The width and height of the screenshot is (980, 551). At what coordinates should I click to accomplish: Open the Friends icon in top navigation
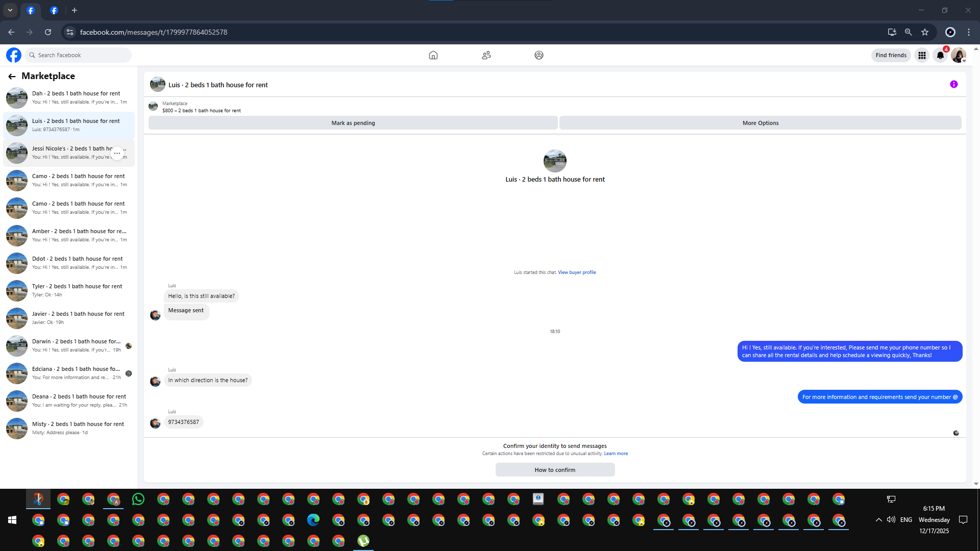pos(486,55)
